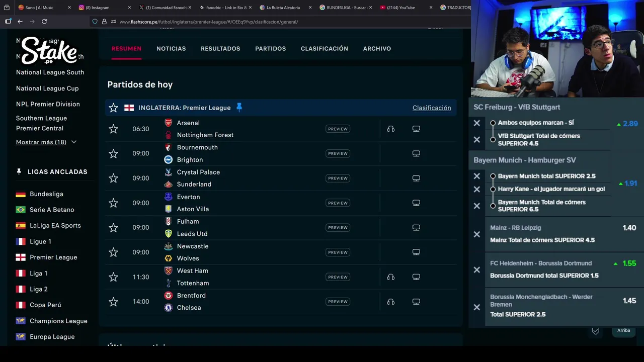Star the West Ham vs Tottenham match

(114, 277)
